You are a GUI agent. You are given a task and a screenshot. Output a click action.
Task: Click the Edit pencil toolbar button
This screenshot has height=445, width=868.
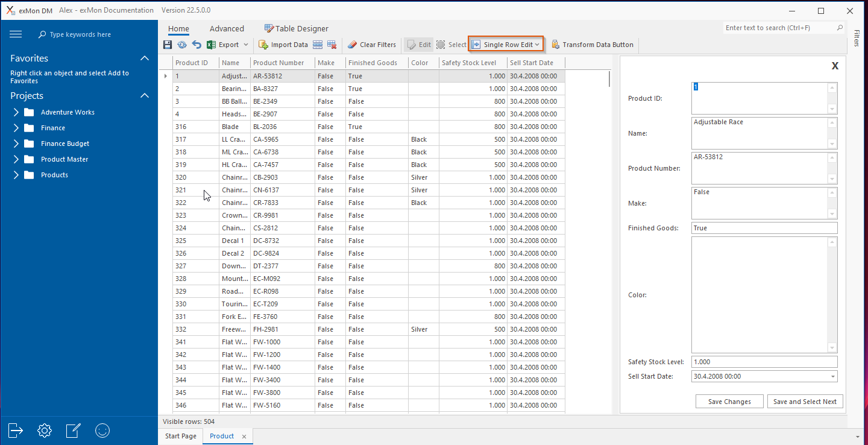[x=419, y=45]
